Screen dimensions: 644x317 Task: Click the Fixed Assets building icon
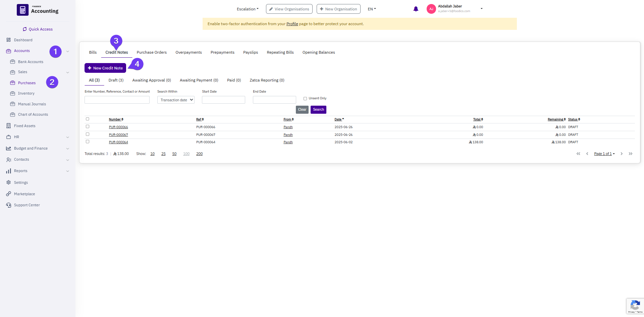coord(9,126)
